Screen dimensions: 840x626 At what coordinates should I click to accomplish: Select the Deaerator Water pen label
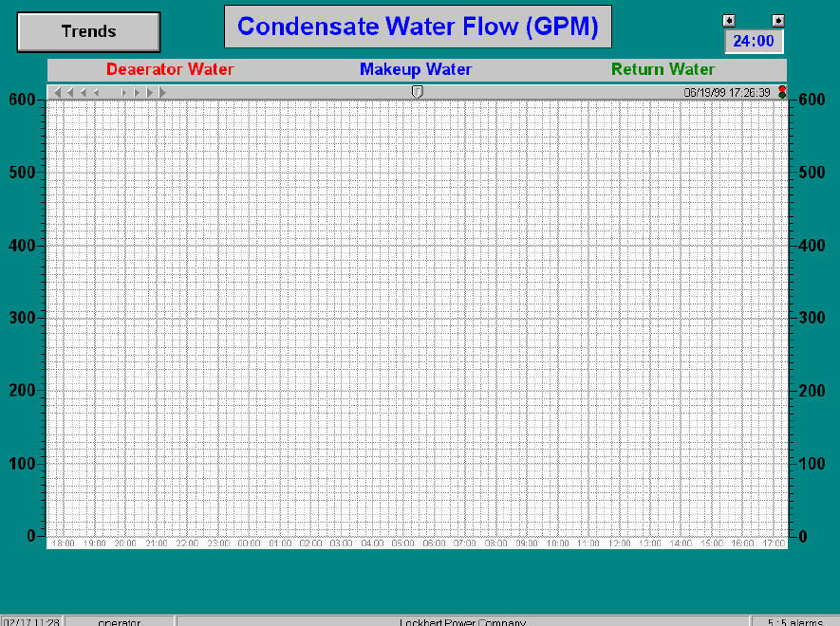(170, 69)
